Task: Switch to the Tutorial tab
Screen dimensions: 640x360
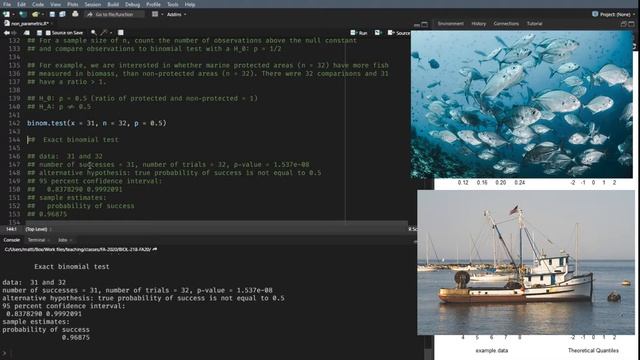Action: coord(534,24)
